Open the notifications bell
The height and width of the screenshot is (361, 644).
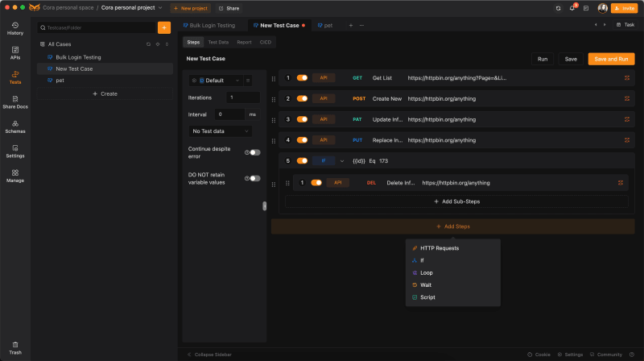tap(572, 8)
